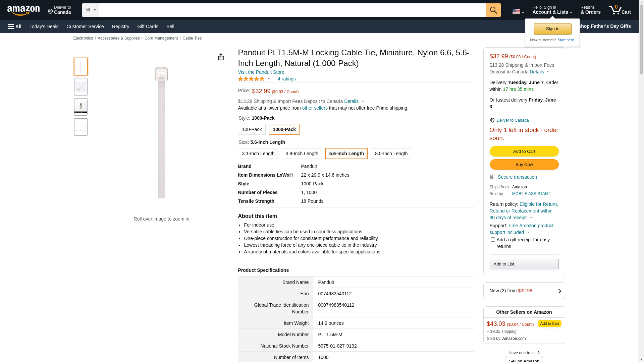Screen dimensions: 644x362
Task: Check the gift receipt checkbox
Action: coord(493,240)
